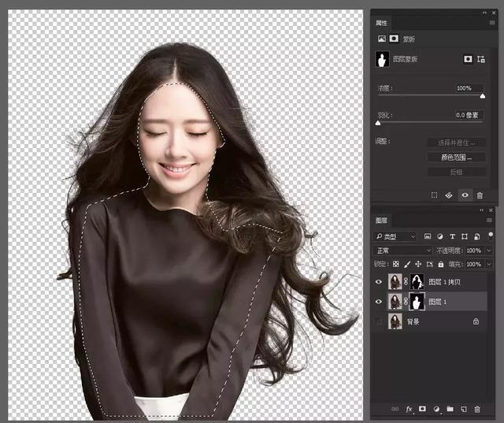Click the fx layer style icon
The image size is (504, 423).
pos(409,409)
